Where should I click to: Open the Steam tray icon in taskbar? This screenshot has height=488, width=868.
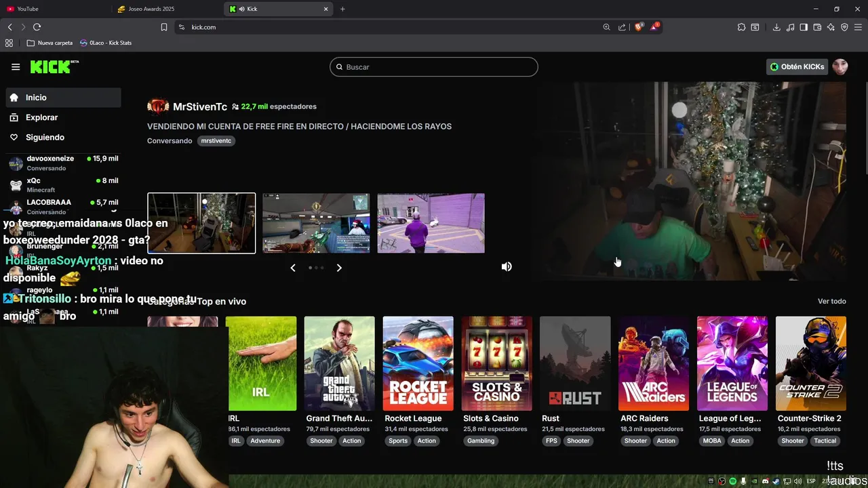point(776,481)
